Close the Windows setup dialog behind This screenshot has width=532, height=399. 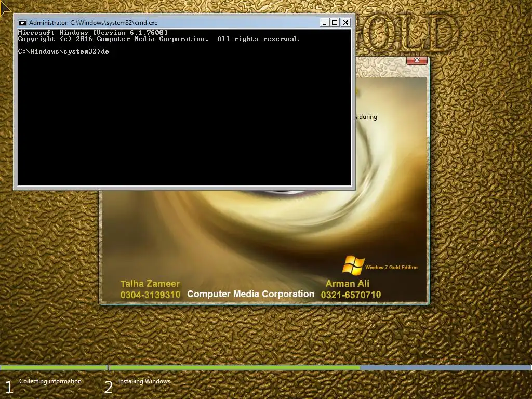[x=417, y=60]
